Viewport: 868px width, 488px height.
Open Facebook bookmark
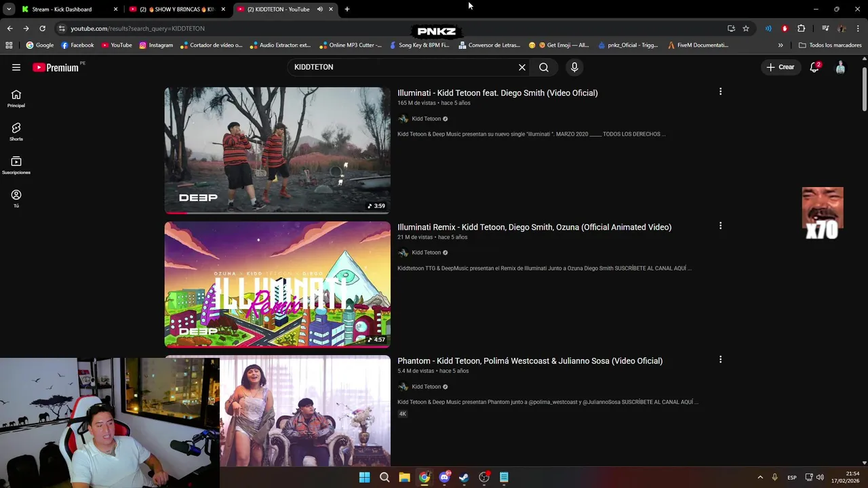click(x=77, y=45)
